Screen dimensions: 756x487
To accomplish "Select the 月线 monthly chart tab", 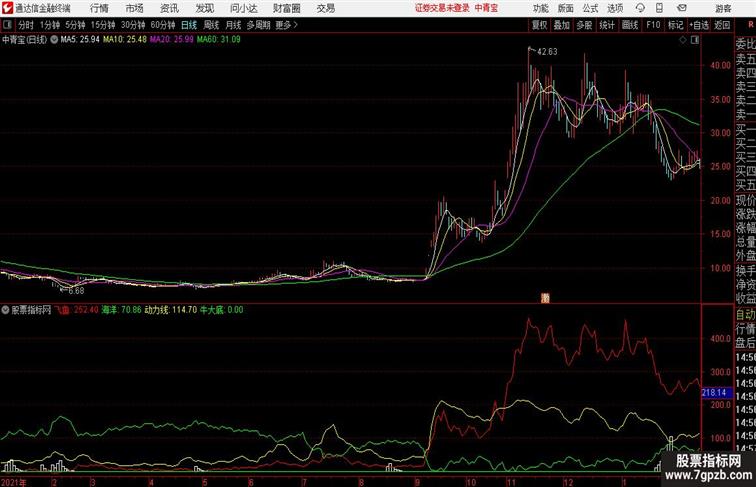I will click(x=233, y=25).
